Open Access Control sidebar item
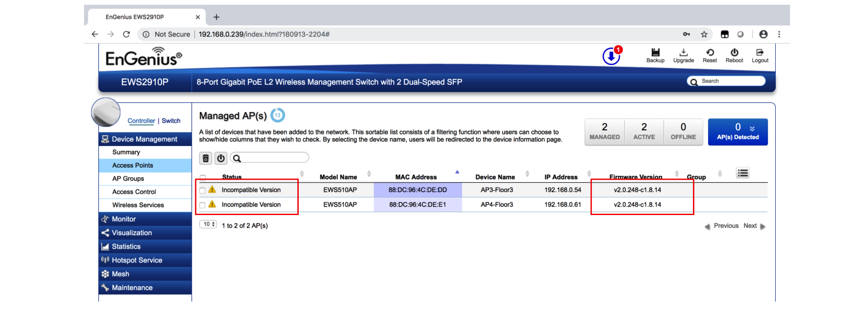868x312 pixels. pyautogui.click(x=145, y=192)
